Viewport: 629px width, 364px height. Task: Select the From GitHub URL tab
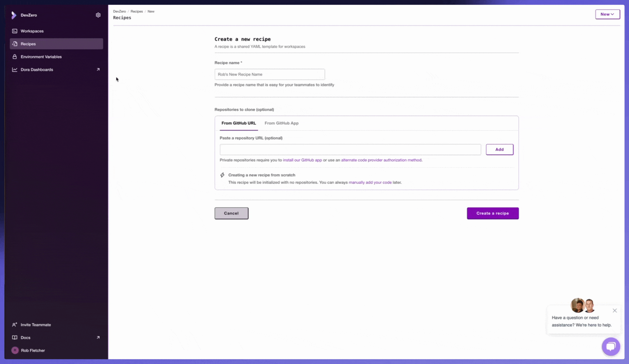click(x=239, y=123)
